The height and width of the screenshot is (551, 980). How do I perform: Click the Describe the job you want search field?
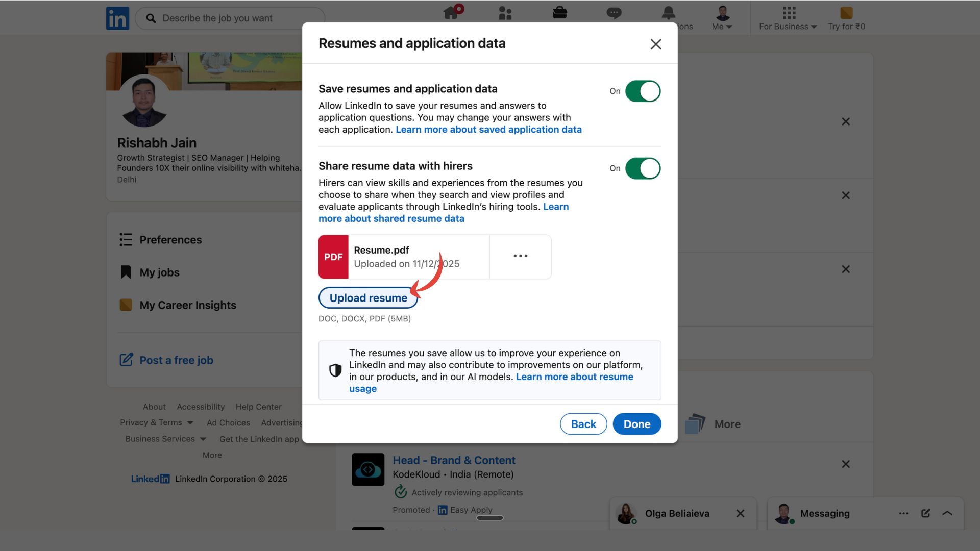point(230,18)
